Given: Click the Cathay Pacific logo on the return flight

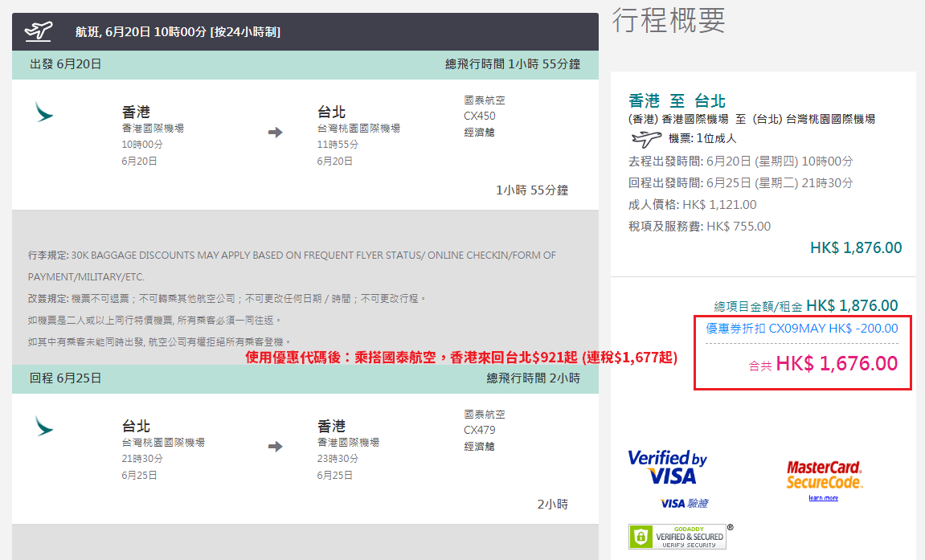Looking at the screenshot, I should pos(43,426).
